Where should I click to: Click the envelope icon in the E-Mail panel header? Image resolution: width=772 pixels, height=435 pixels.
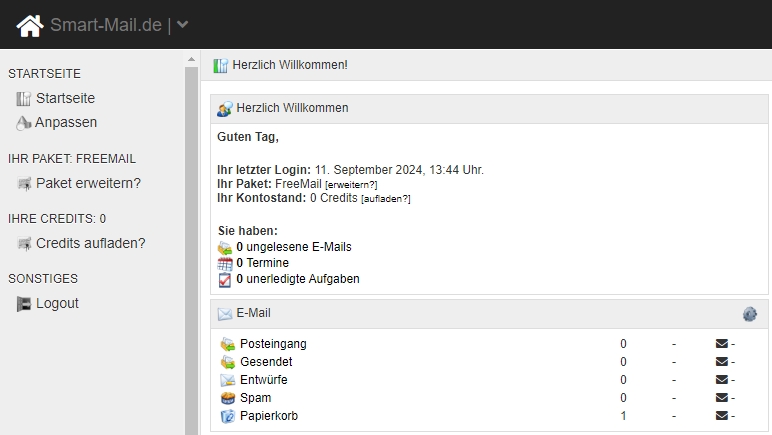225,314
